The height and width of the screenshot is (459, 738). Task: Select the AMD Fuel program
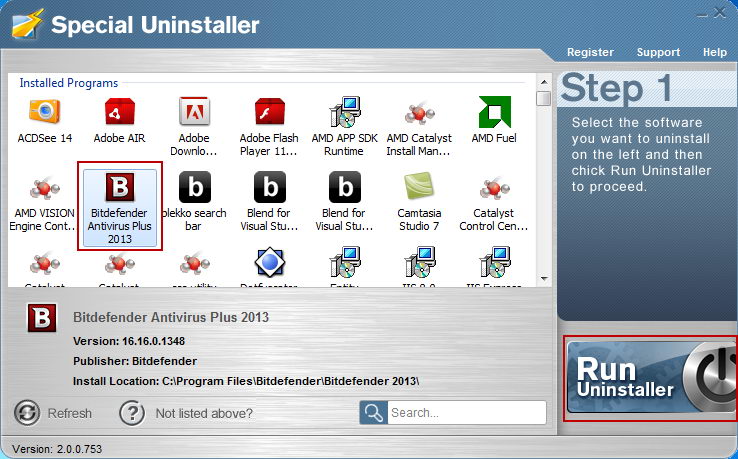494,112
